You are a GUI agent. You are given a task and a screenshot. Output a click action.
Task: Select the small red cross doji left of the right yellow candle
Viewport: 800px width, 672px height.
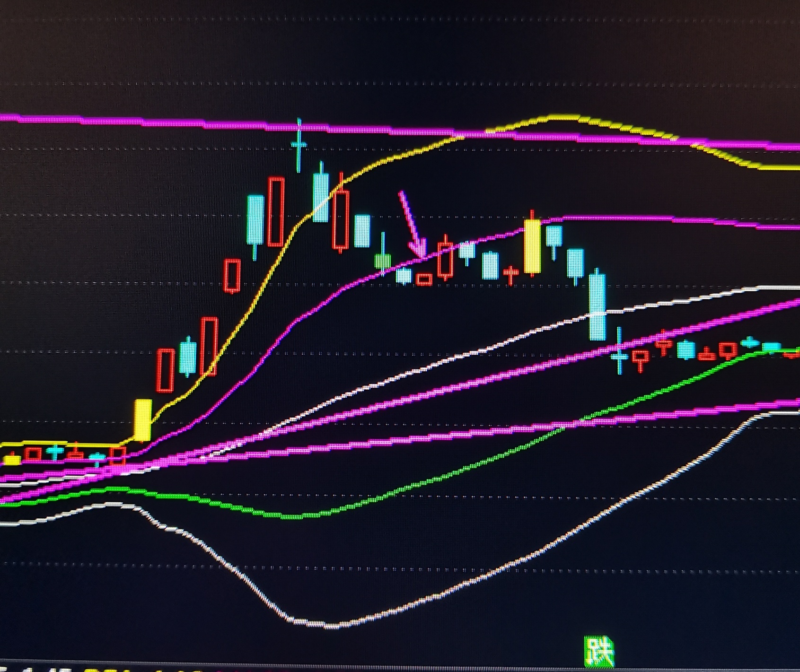click(x=511, y=274)
